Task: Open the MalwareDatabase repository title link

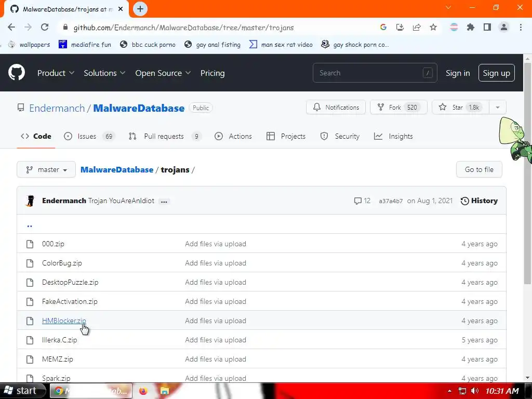Action: [139, 108]
